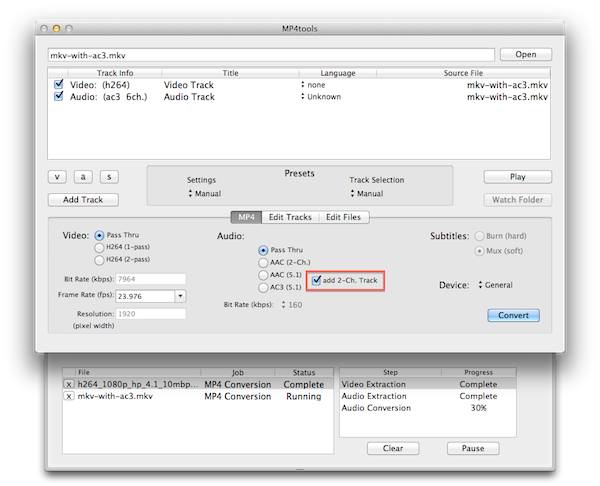Switch to the Edit Tracks tab

[290, 217]
